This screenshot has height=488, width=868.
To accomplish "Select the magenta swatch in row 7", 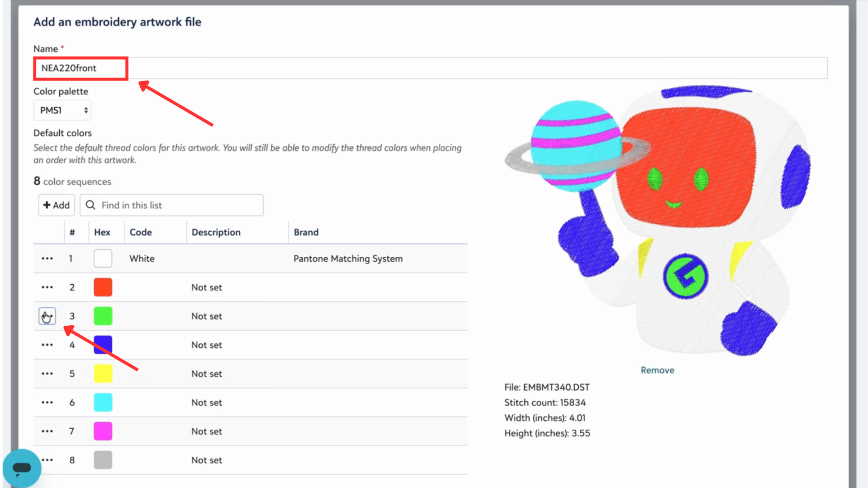I will pyautogui.click(x=103, y=431).
